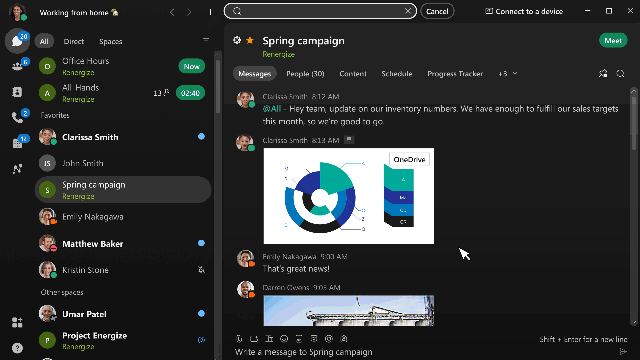Image resolution: width=640 pixels, height=360 pixels.
Task: Toggle the favorite star for Spring campaign
Action: pyautogui.click(x=250, y=40)
